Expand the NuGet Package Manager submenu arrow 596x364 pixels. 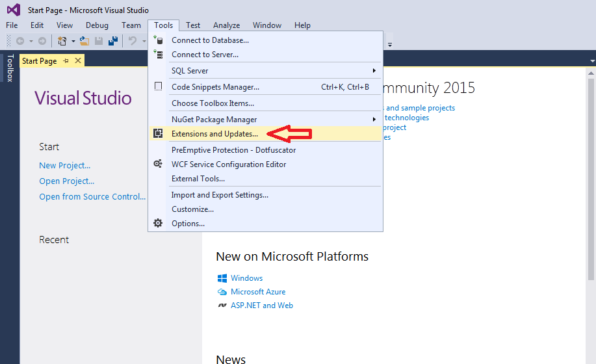point(374,120)
